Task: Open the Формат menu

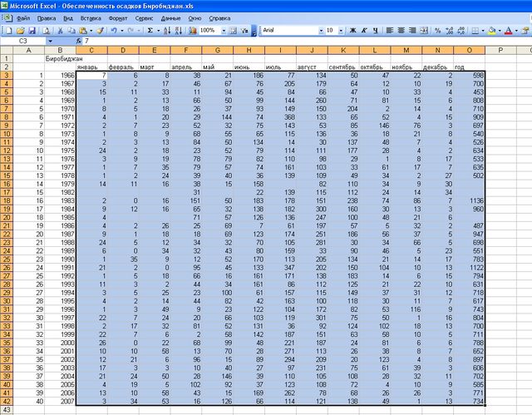Action: 118,18
